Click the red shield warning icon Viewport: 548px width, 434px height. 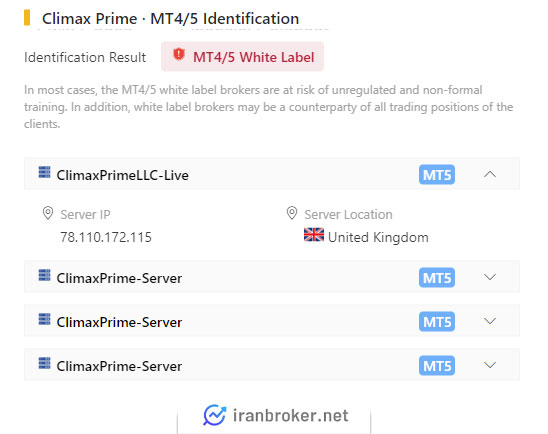(x=179, y=55)
